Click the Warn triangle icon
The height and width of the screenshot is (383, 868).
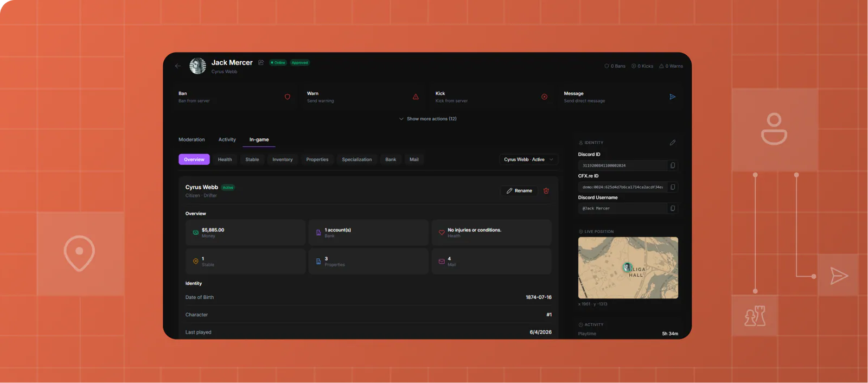point(416,97)
